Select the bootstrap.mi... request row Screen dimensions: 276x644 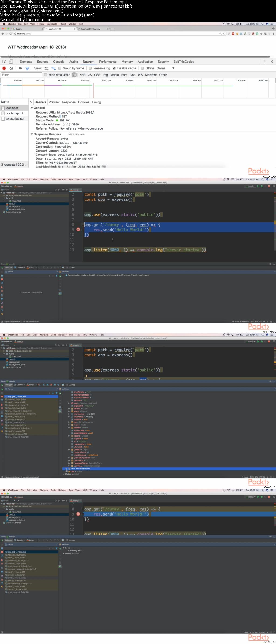pos(14,113)
